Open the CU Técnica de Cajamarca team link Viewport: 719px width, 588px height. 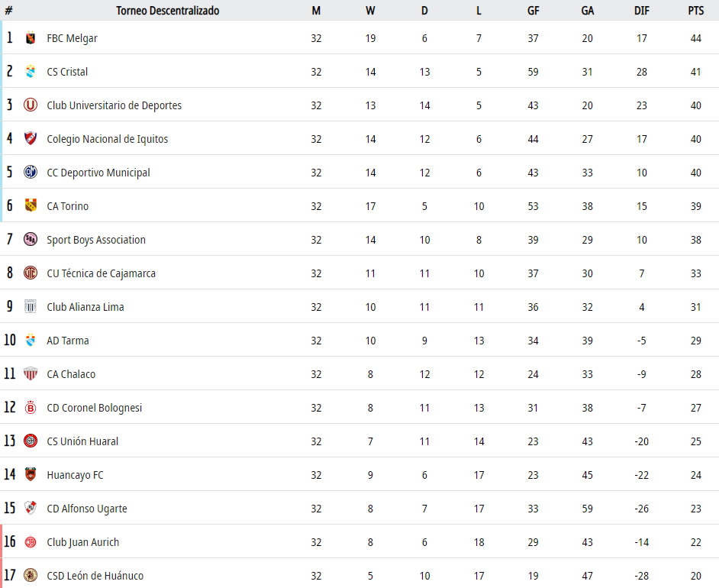pyautogui.click(x=101, y=274)
